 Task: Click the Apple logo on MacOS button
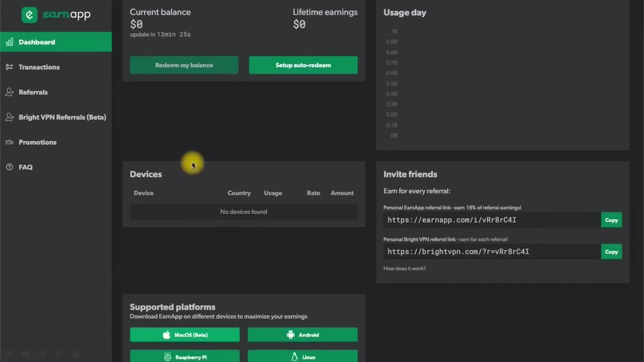tap(167, 334)
